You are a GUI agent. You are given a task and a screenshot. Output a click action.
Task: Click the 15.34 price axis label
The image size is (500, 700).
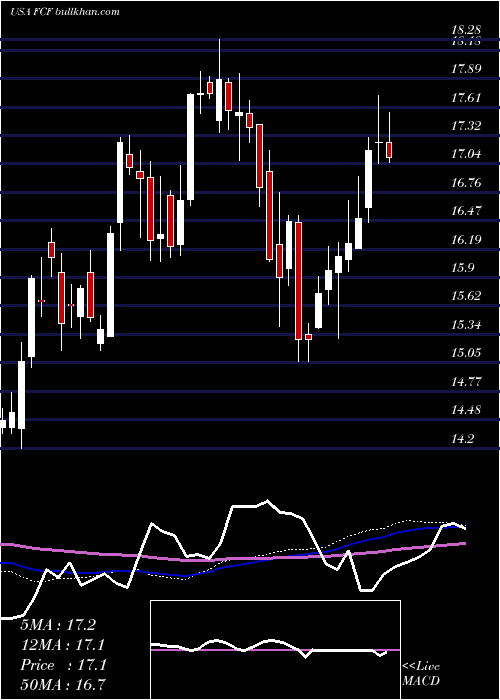[466, 325]
